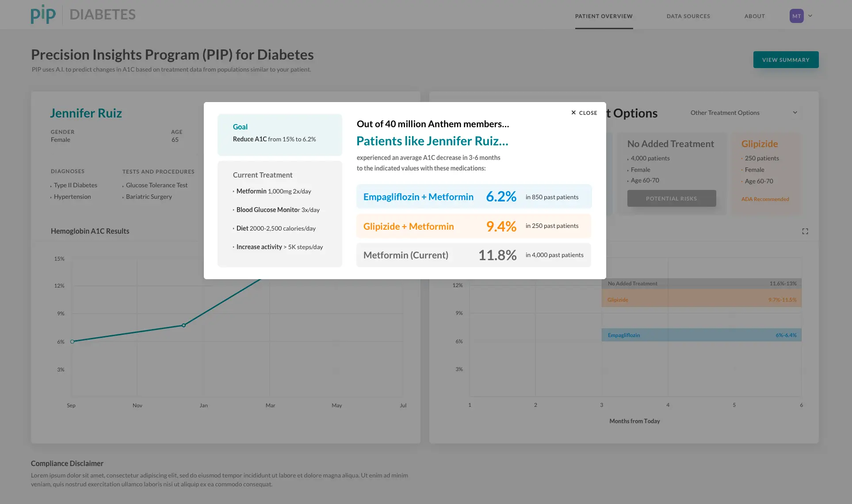
Task: Click the X icon beside CLOSE
Action: pyautogui.click(x=573, y=113)
